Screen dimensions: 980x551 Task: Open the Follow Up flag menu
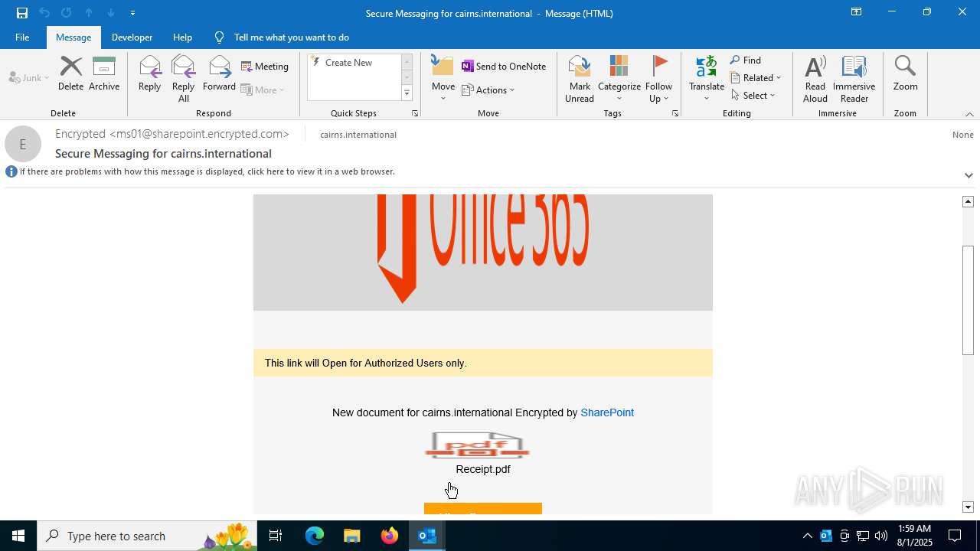(x=658, y=79)
